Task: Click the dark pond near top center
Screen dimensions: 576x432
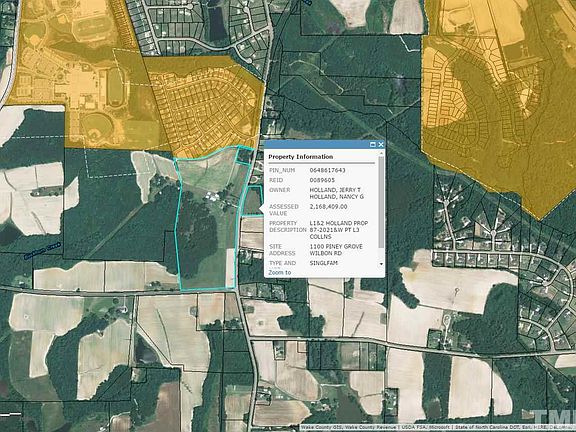Action: [x=217, y=23]
